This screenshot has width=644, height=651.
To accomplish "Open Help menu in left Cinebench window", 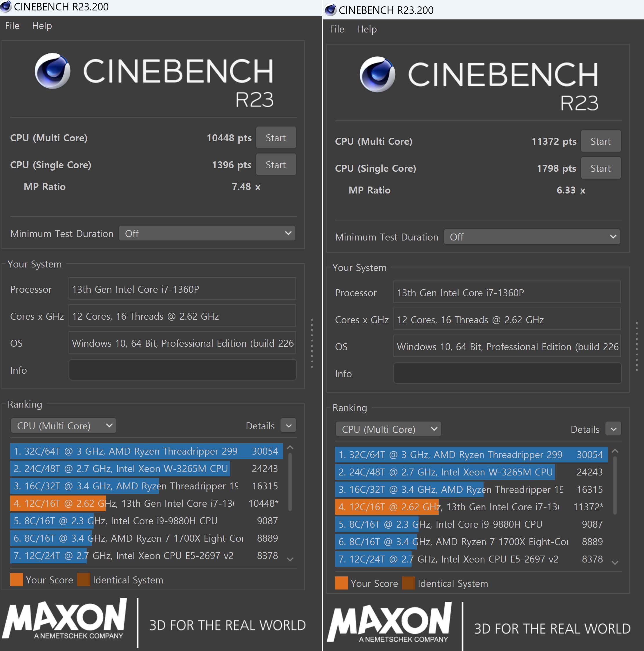I will [x=42, y=26].
